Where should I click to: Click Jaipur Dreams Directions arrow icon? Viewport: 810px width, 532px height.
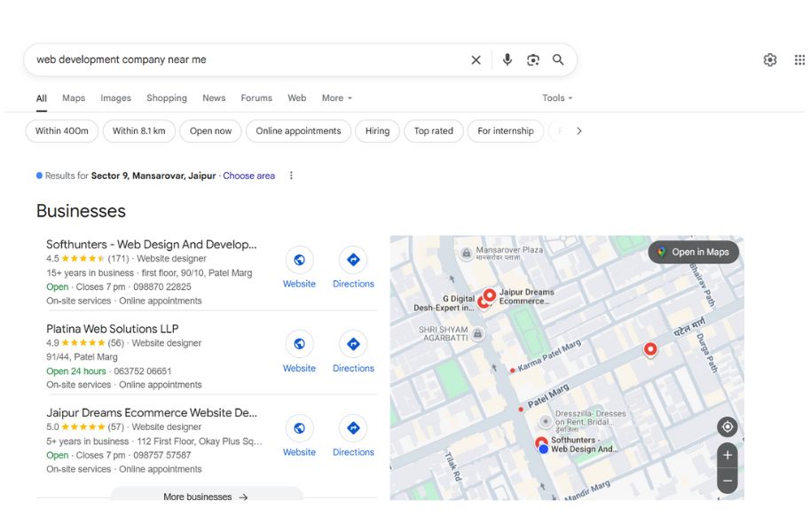[x=353, y=428]
